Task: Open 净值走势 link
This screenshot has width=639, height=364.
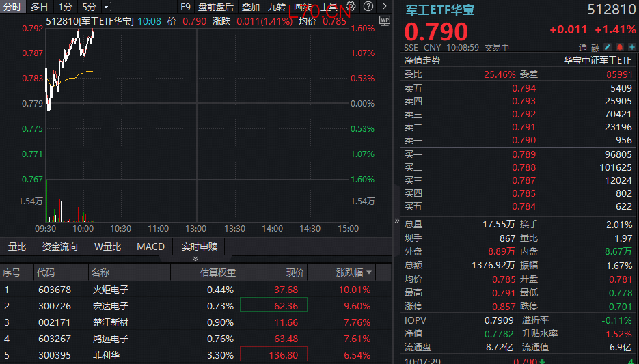Action: pos(422,60)
